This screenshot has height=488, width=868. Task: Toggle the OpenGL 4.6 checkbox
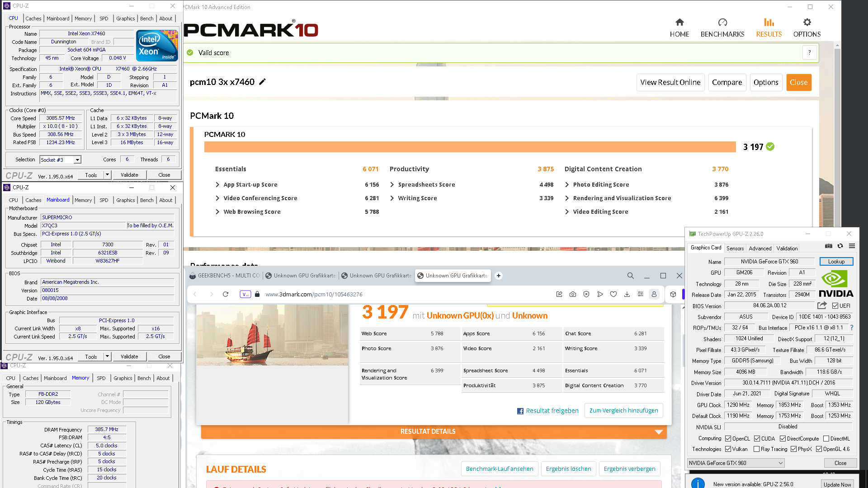(x=819, y=449)
